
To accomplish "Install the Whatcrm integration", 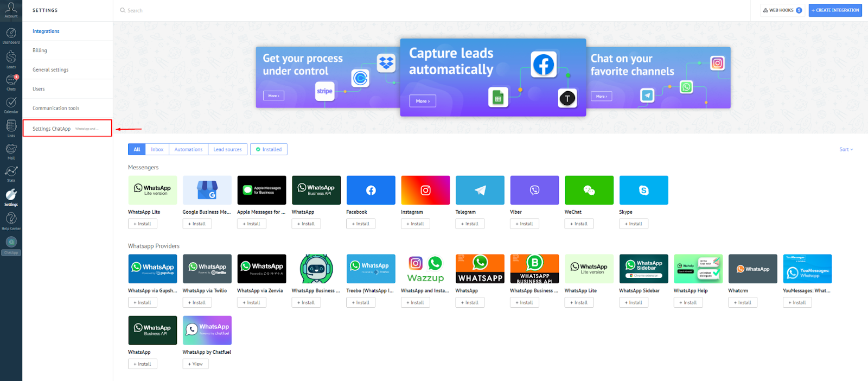I will coord(743,302).
